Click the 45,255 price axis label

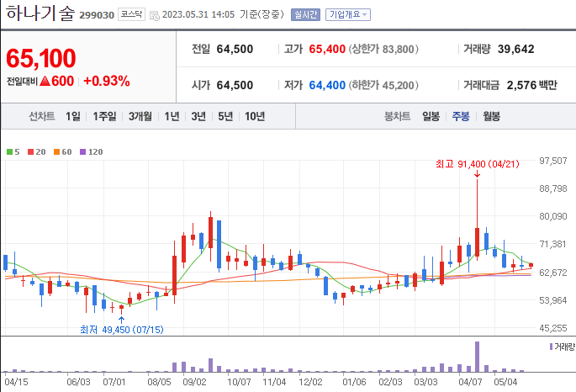(x=552, y=328)
